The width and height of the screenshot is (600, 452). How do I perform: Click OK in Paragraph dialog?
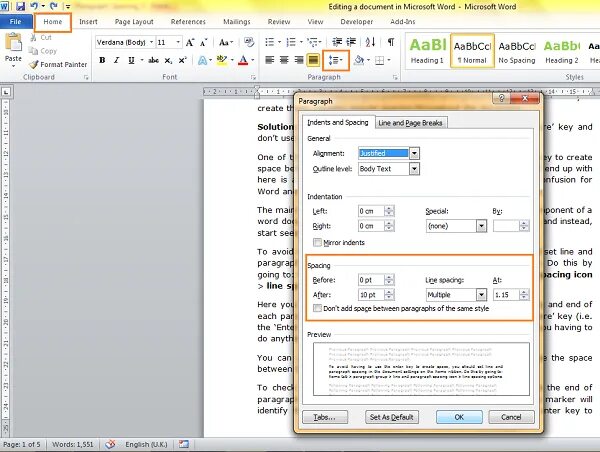[x=459, y=417]
